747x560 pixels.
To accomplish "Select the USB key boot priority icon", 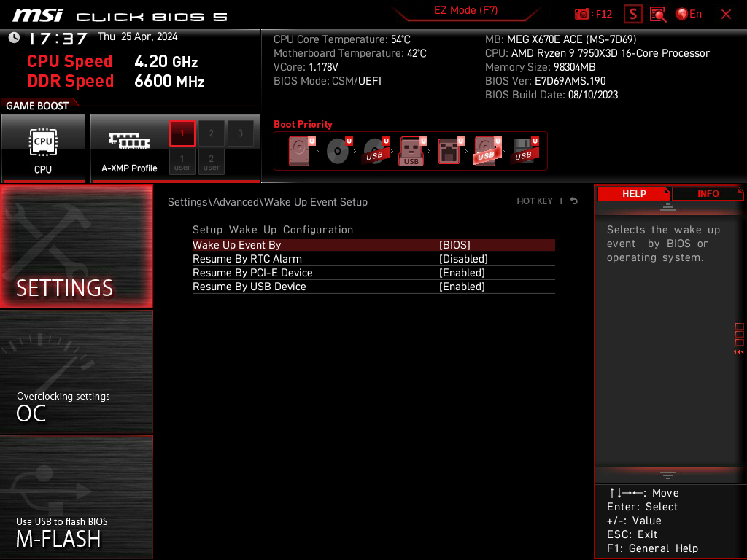I will (x=413, y=151).
